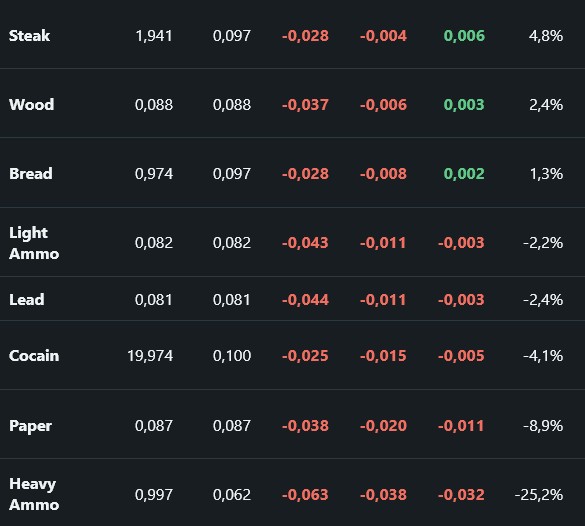Viewport: 585px width, 526px height.
Task: Click Cocain's 0,100 value
Action: 232,356
